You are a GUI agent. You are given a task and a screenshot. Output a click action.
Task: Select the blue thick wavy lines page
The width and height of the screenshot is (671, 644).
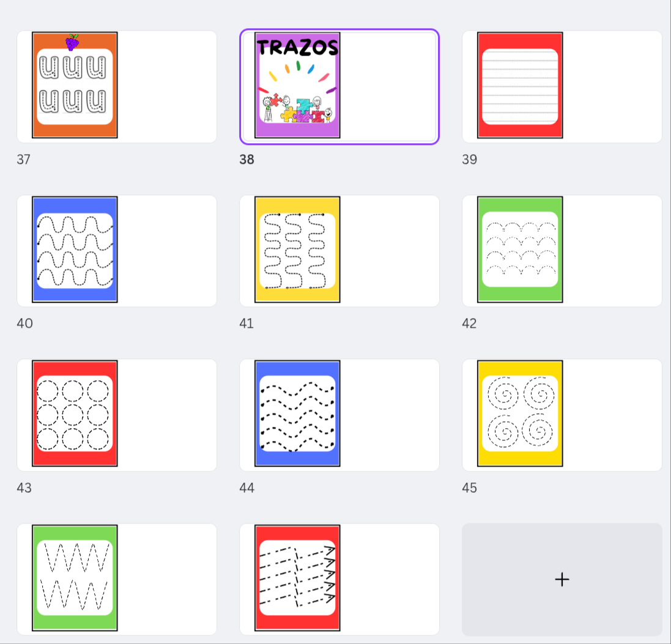[x=297, y=413]
